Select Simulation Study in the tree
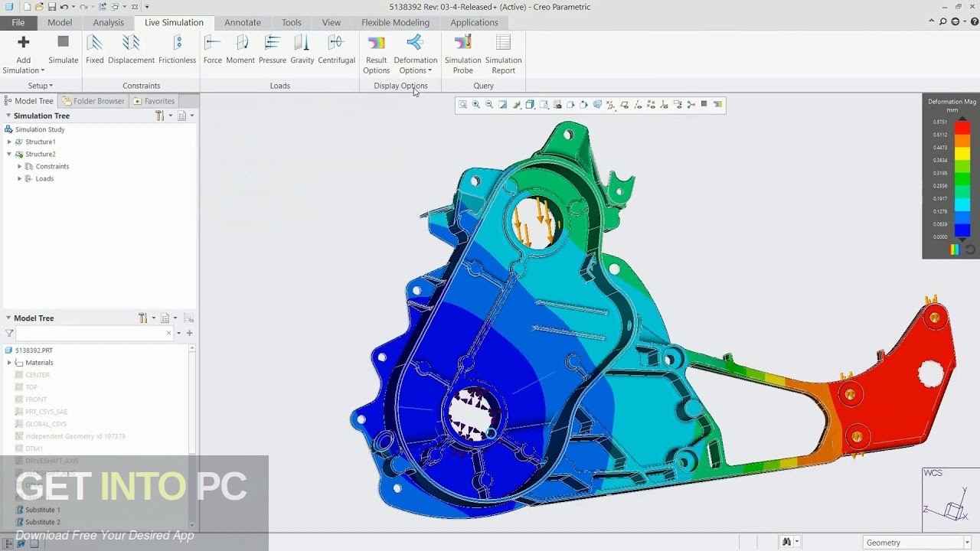 pos(40,129)
